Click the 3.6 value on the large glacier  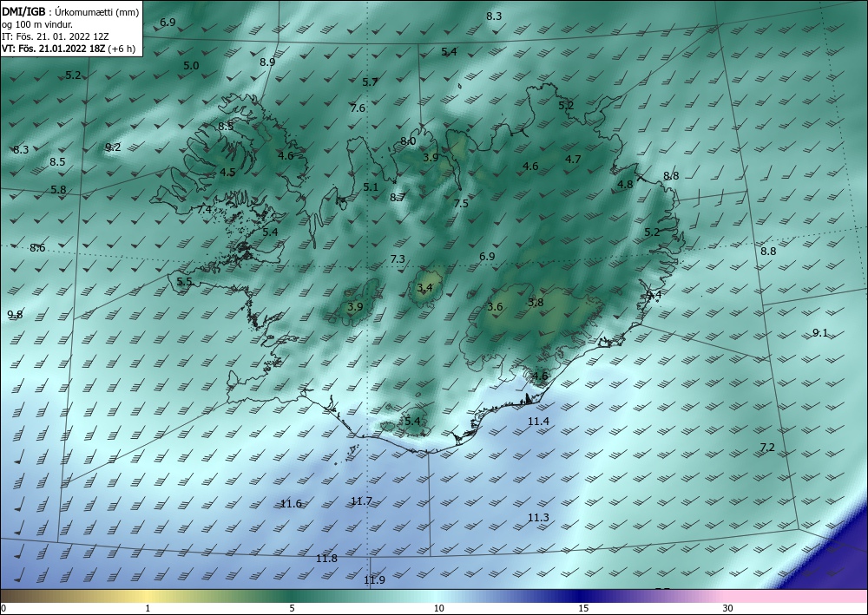click(495, 307)
